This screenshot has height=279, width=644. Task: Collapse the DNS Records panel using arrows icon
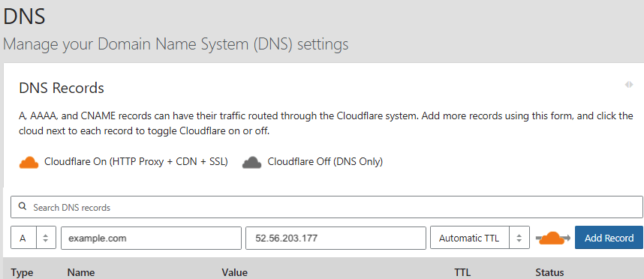629,85
